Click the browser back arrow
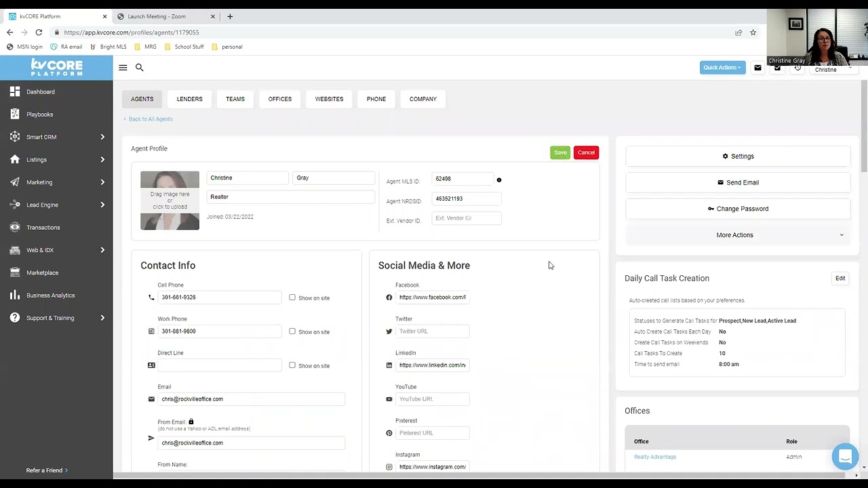This screenshot has height=488, width=868. click(x=9, y=33)
